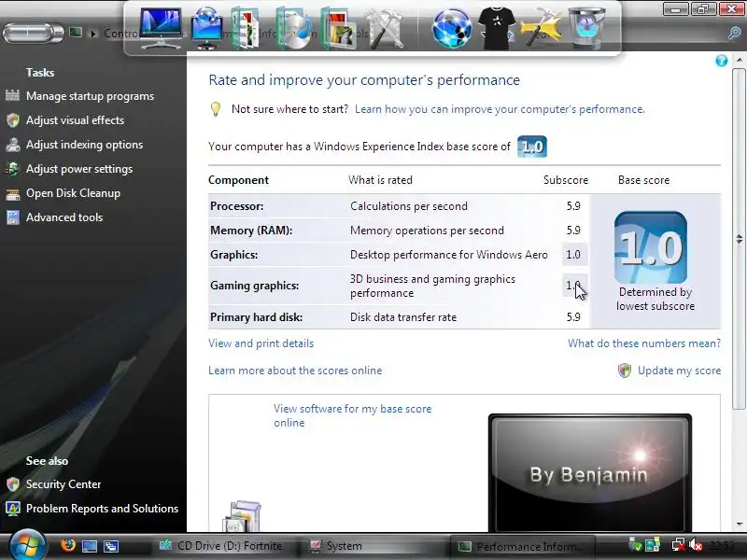Click the Gaming graphics row label
Screen dimensions: 747x560
[x=254, y=286]
